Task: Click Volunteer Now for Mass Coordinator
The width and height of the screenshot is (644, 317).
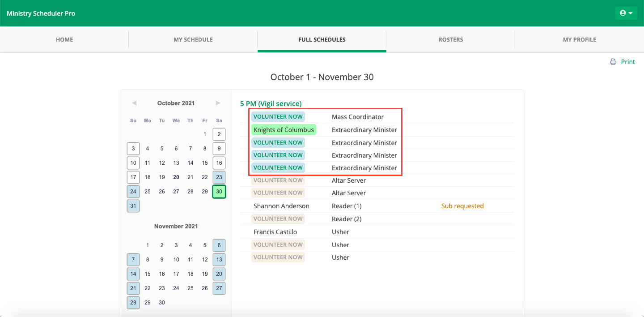Action: (278, 117)
